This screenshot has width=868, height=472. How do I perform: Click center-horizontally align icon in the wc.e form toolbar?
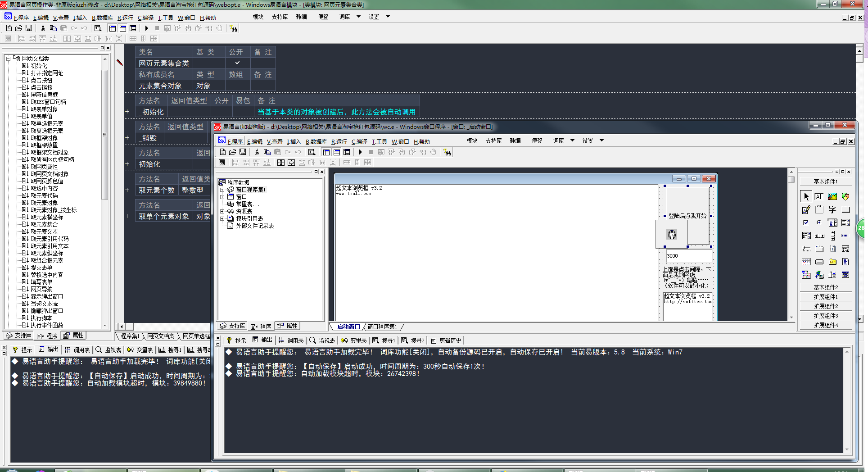pyautogui.click(x=281, y=163)
